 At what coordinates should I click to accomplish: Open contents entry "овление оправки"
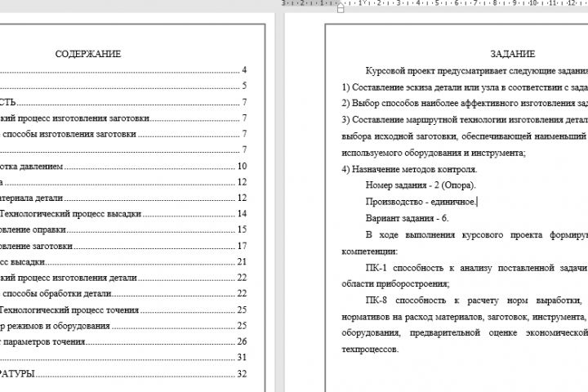[123, 229]
